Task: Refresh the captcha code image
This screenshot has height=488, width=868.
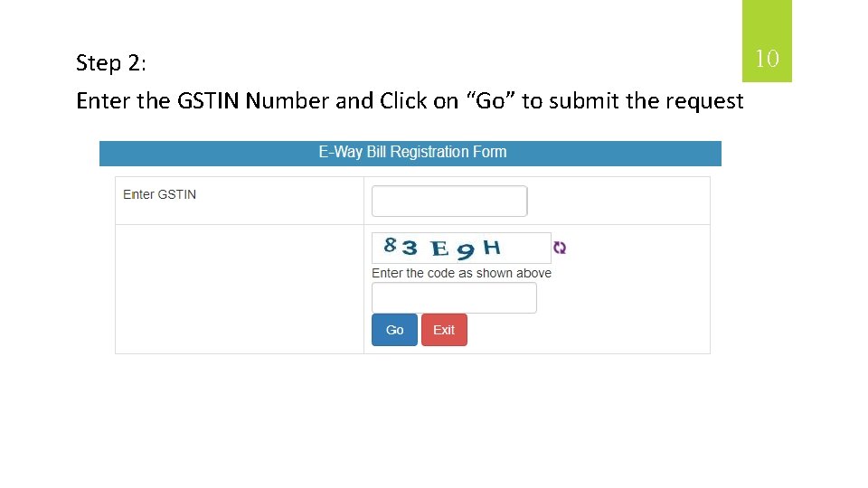Action: pos(560,248)
